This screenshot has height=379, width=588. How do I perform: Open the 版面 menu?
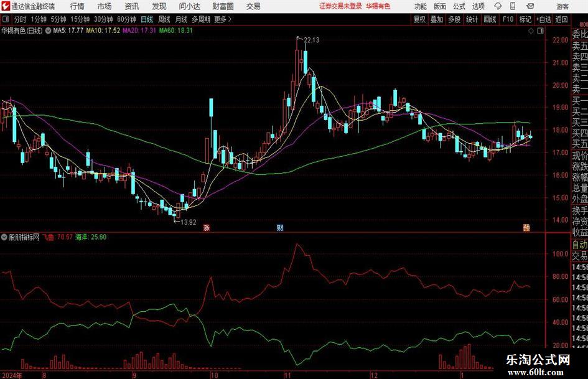440,6
